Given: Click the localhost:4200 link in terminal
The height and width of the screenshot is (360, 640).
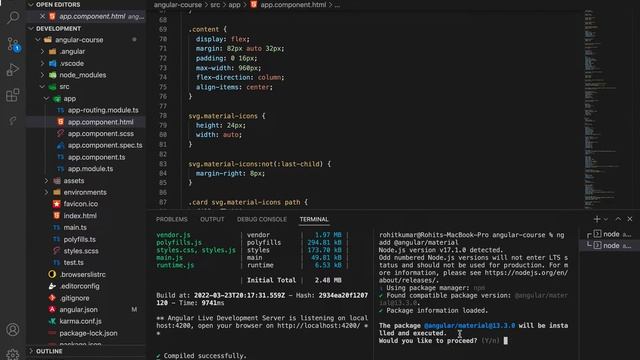Looking at the screenshot, I should click(x=318, y=326).
